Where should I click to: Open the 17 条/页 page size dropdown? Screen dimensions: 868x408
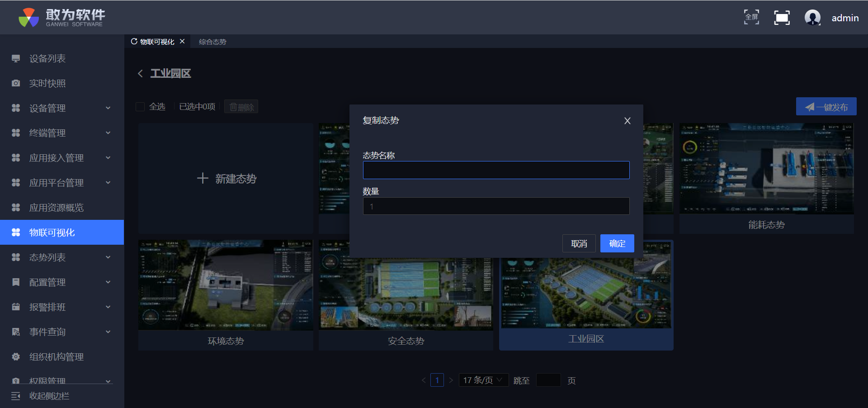pos(483,380)
